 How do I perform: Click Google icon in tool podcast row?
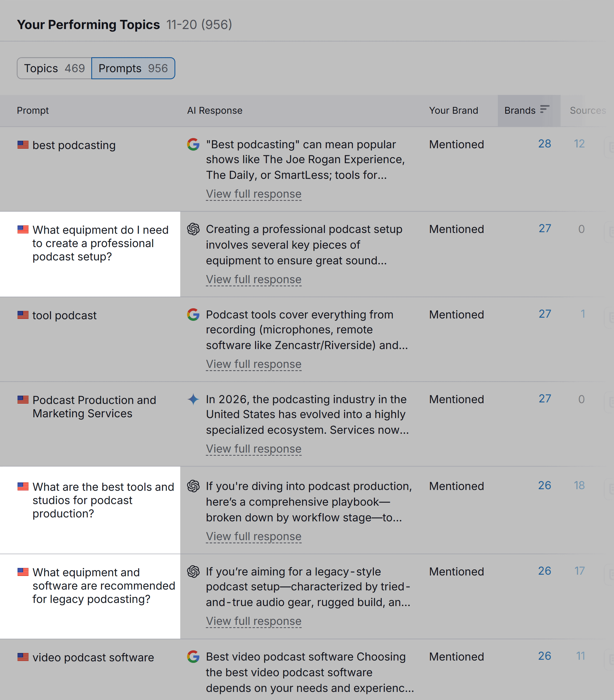193,314
